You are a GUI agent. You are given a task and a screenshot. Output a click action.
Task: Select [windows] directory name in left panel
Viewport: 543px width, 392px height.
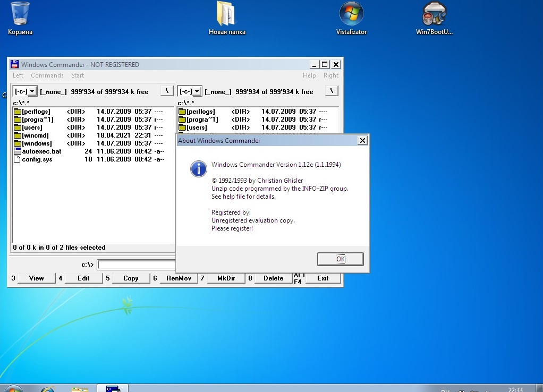point(37,143)
